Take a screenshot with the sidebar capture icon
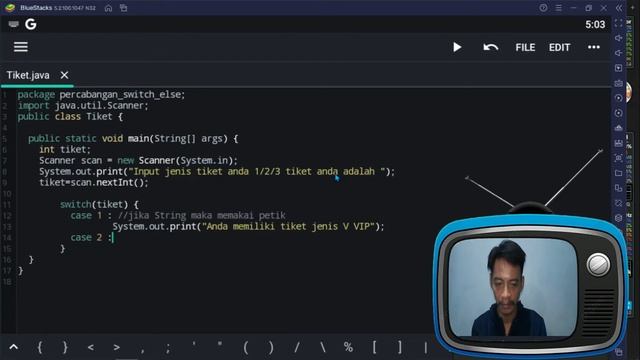Viewport: 640px width, 360px height. point(618,158)
